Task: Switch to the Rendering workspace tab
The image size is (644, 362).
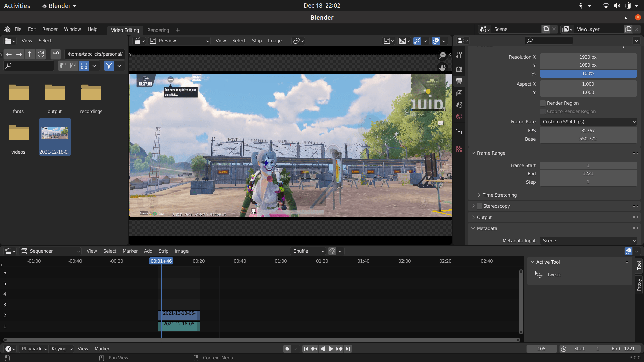Action: point(158,30)
